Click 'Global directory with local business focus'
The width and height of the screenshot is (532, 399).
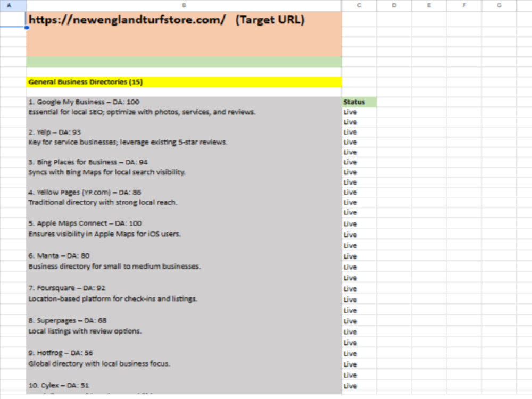[x=99, y=364]
